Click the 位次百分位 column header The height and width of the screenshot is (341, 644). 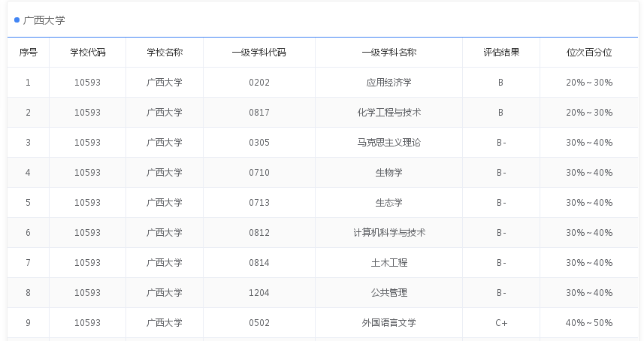click(x=589, y=53)
